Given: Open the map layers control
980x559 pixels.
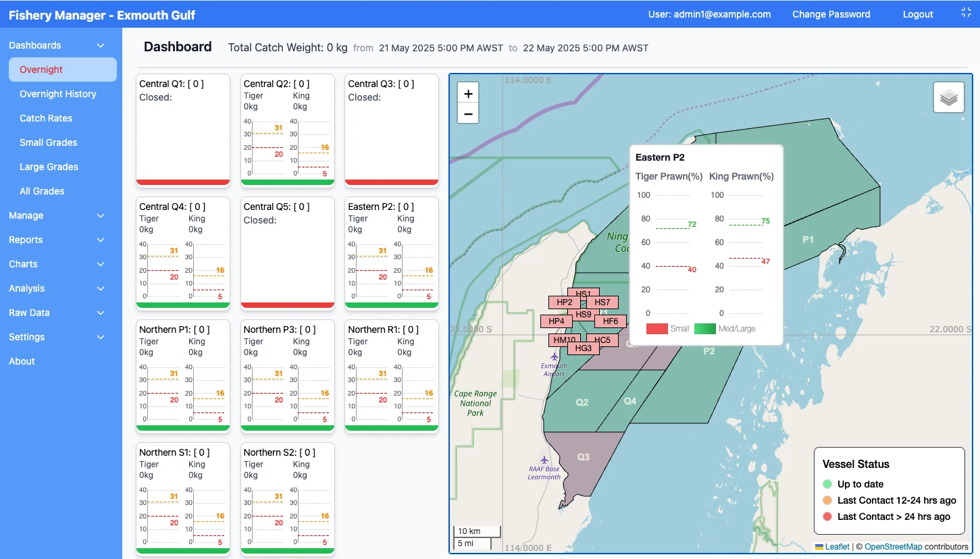Looking at the screenshot, I should (x=948, y=98).
